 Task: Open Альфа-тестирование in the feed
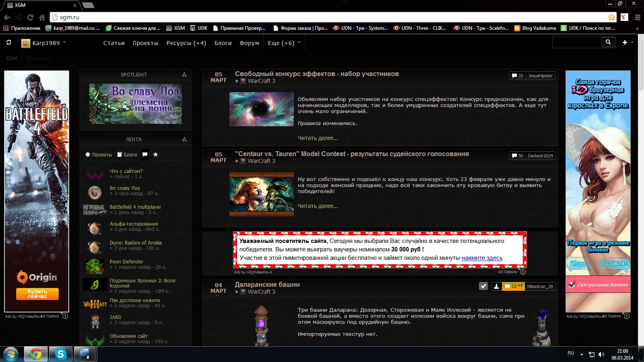tap(134, 224)
